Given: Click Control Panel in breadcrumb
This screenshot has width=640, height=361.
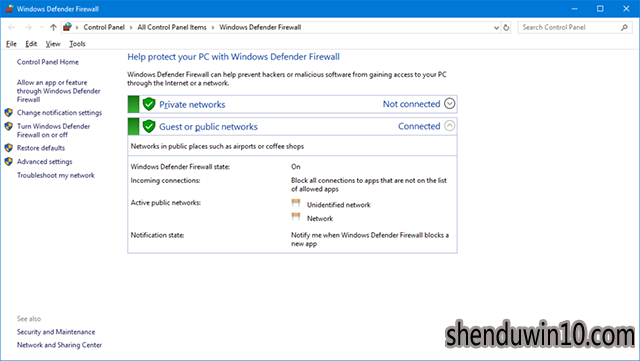Looking at the screenshot, I should 104,27.
